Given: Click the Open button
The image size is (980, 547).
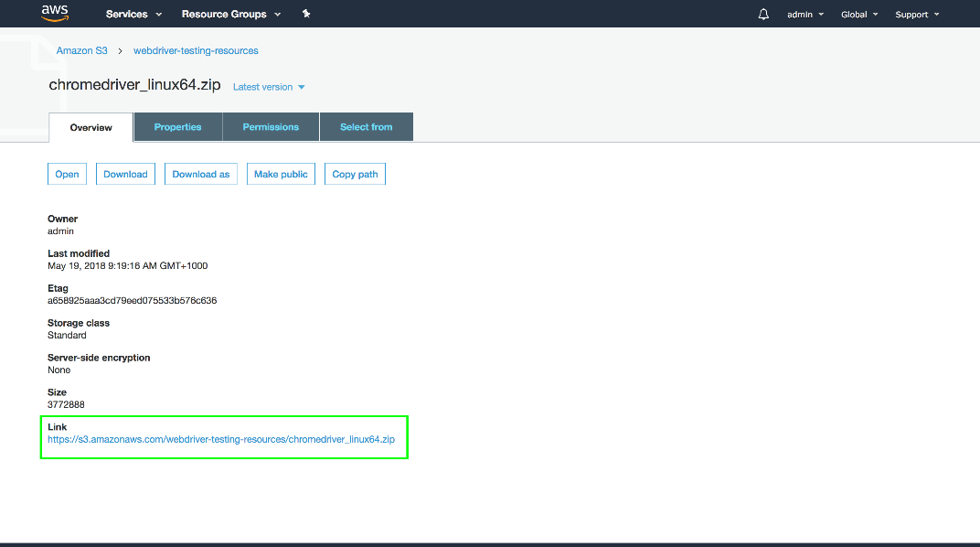Looking at the screenshot, I should tap(67, 174).
